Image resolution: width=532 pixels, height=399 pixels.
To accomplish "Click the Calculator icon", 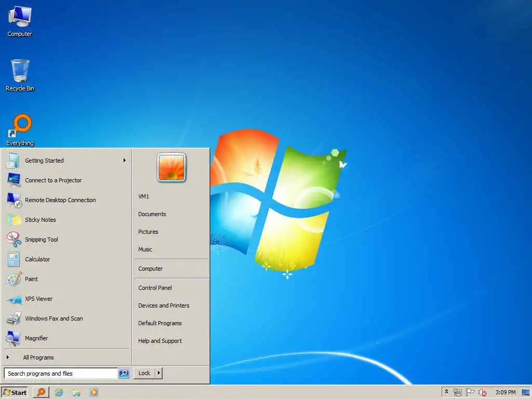I will (14, 259).
